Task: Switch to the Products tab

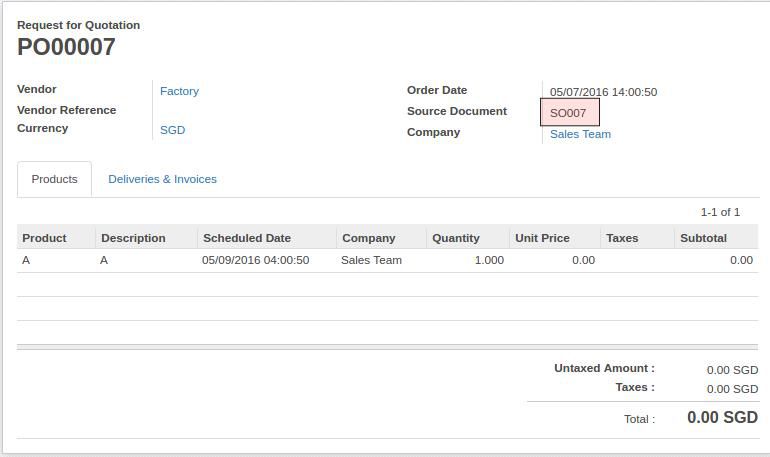Action: (x=54, y=179)
